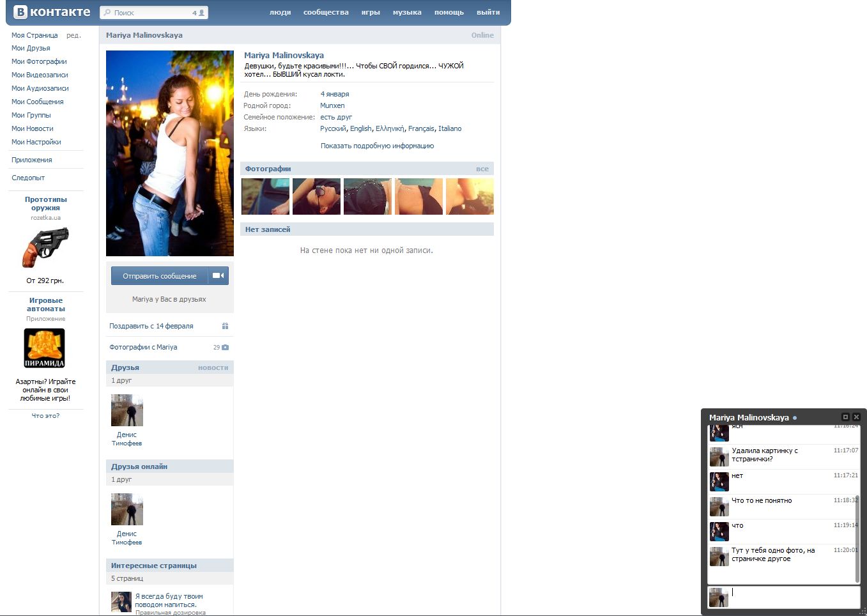Viewport: 867px width, 616px height.
Task: Click the Русский language link
Action: coord(333,128)
